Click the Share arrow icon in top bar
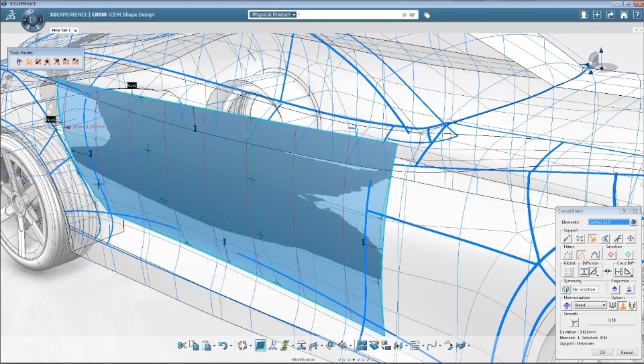Viewport: 644px width, 364px height. pos(610,15)
